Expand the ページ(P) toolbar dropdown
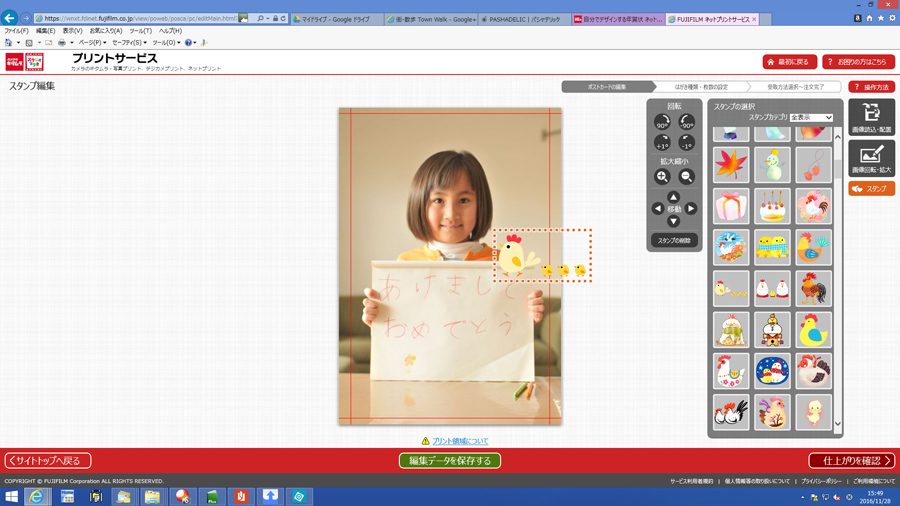This screenshot has width=900, height=506. (92, 43)
